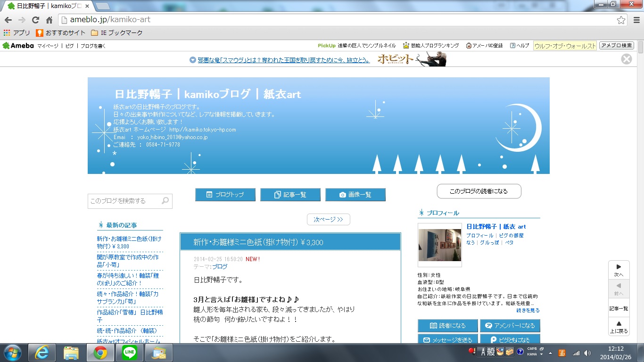This screenshot has height=362, width=644.
Task: Open ブログを書く in the Ameba header
Action: tap(93, 46)
